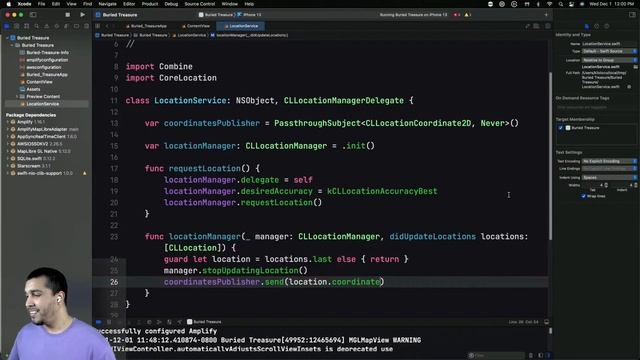Open the Test navigator icon
Viewport: 640px width, 360px height.
(57, 26)
